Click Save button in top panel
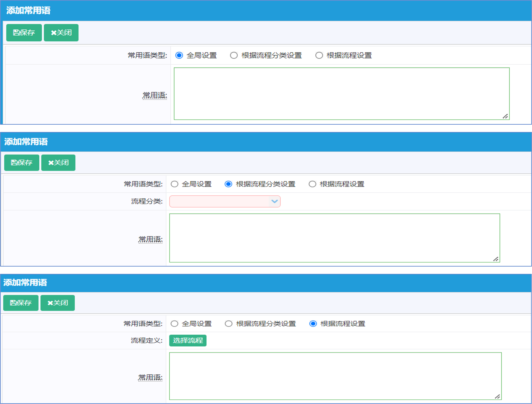 coord(24,33)
